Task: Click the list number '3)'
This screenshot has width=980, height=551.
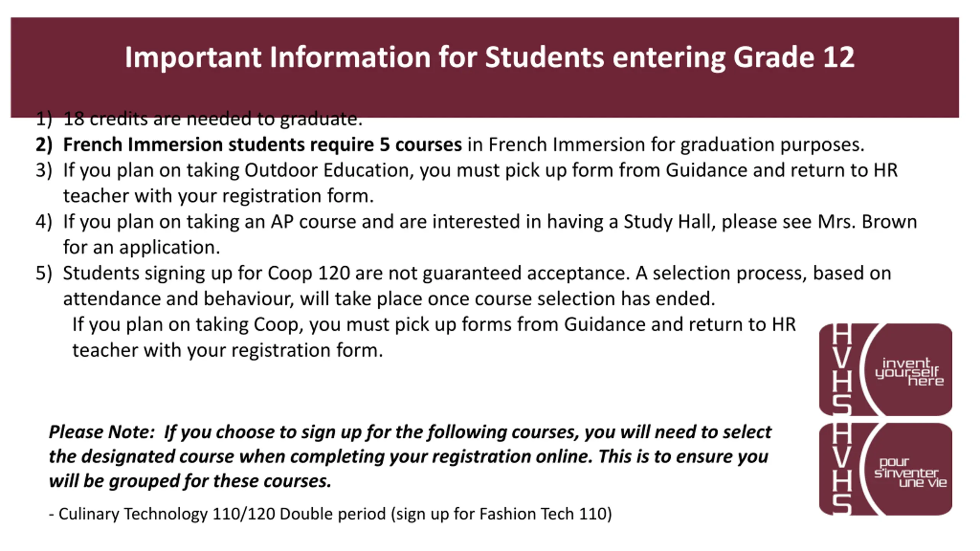Action: point(44,170)
